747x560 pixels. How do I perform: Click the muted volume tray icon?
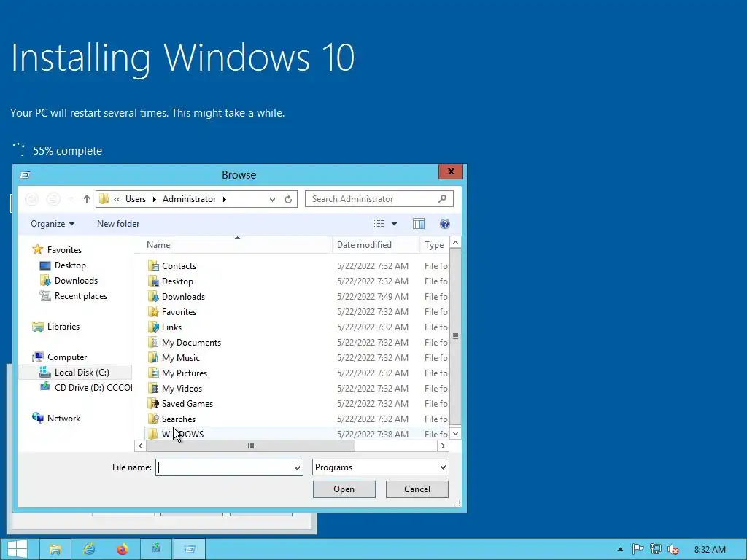673,549
